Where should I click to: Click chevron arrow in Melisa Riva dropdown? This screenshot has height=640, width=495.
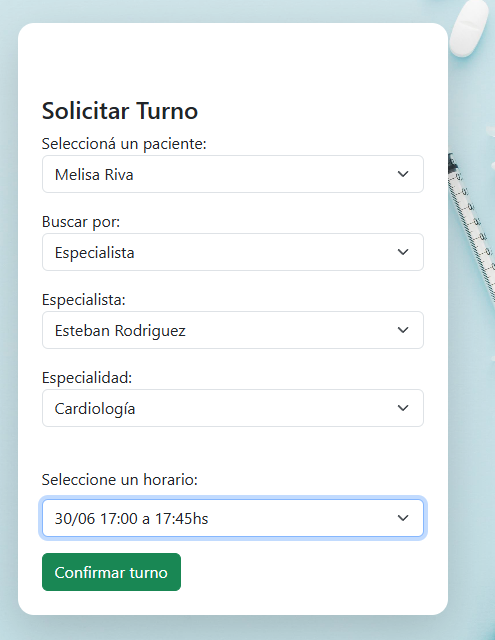(x=403, y=174)
